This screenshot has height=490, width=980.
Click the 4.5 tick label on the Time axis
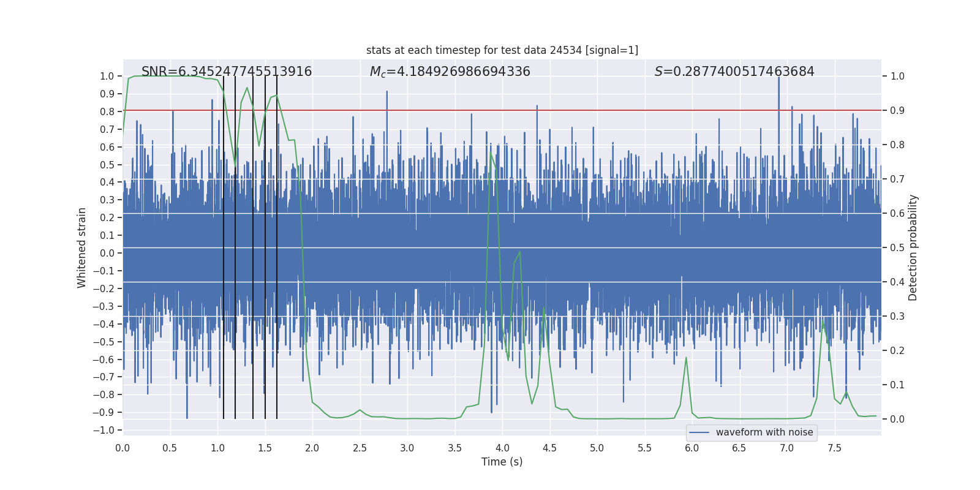[x=549, y=448]
